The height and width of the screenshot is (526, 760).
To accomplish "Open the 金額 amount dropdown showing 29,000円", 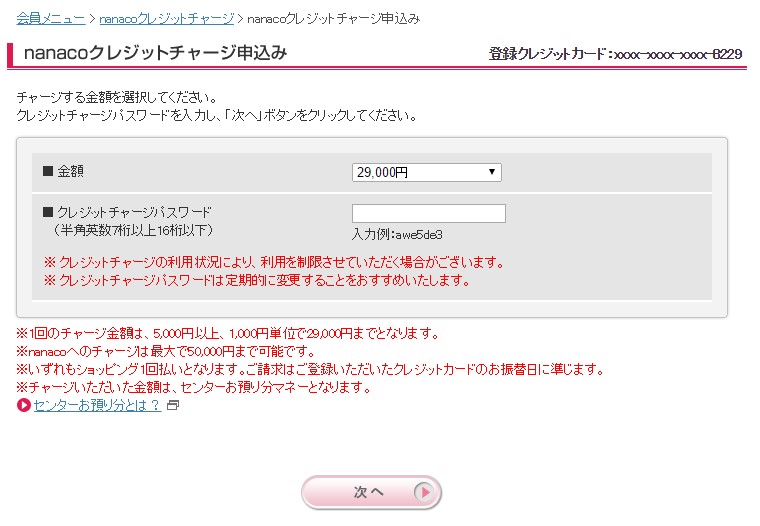I will point(427,172).
